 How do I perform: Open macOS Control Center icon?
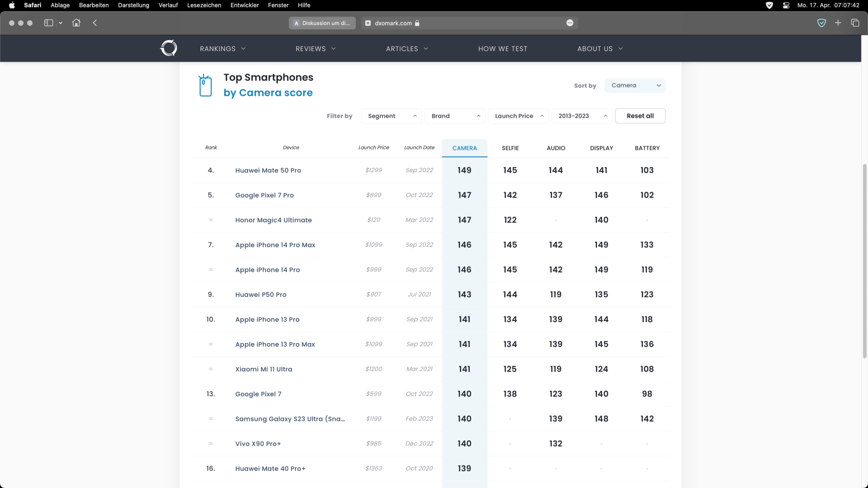tap(786, 5)
